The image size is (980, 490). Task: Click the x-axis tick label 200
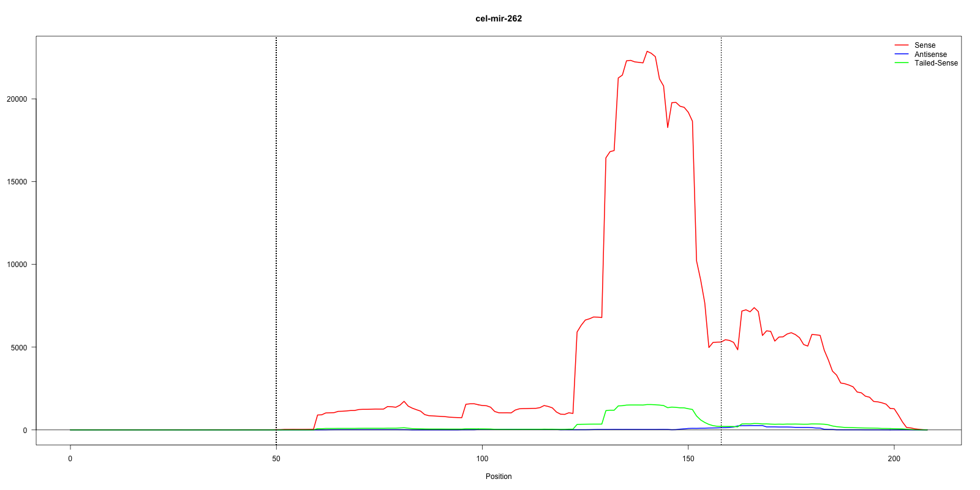[894, 459]
